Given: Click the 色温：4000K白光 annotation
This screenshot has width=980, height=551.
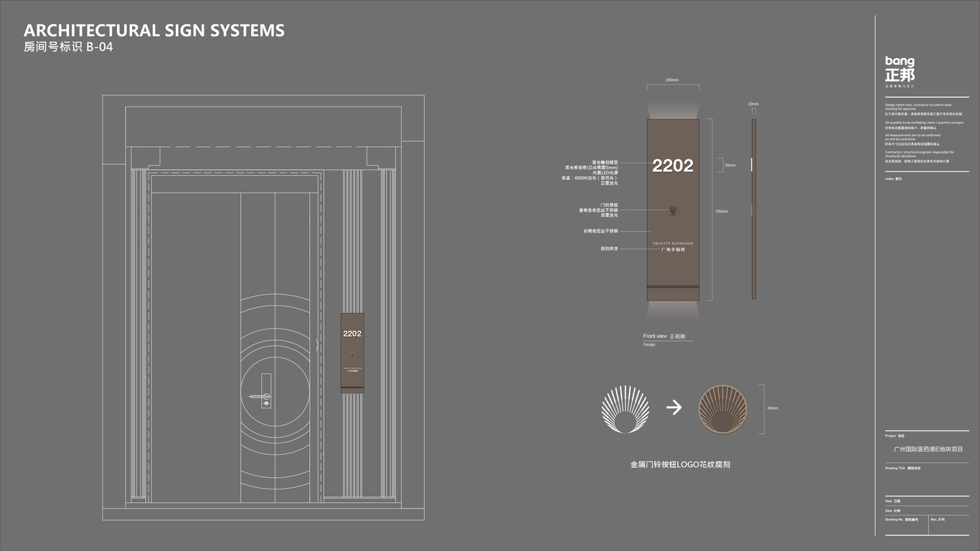Looking at the screenshot, I should (590, 178).
